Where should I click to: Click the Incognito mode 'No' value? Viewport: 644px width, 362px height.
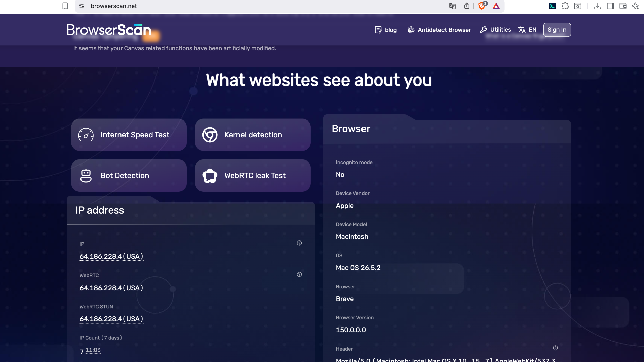(340, 175)
